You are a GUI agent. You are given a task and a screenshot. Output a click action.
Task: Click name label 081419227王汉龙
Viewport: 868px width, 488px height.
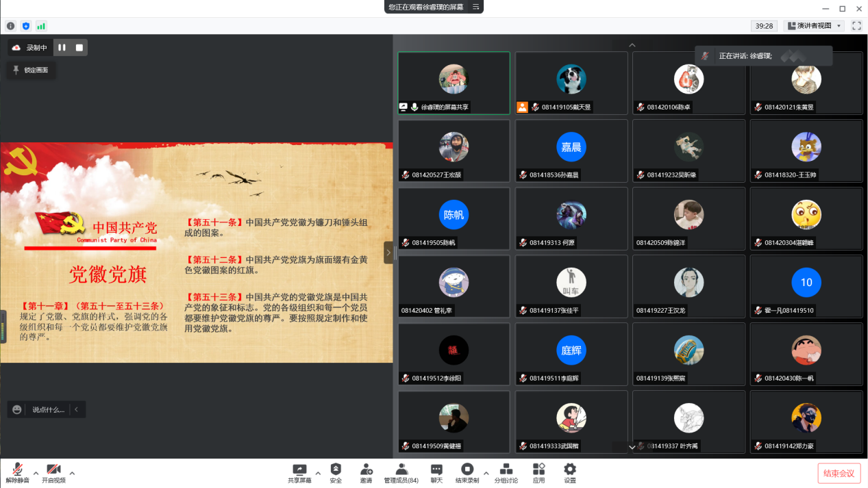pyautogui.click(x=661, y=311)
